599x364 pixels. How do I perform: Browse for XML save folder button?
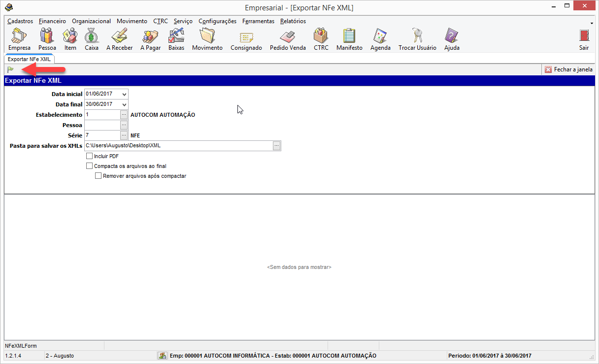[277, 145]
